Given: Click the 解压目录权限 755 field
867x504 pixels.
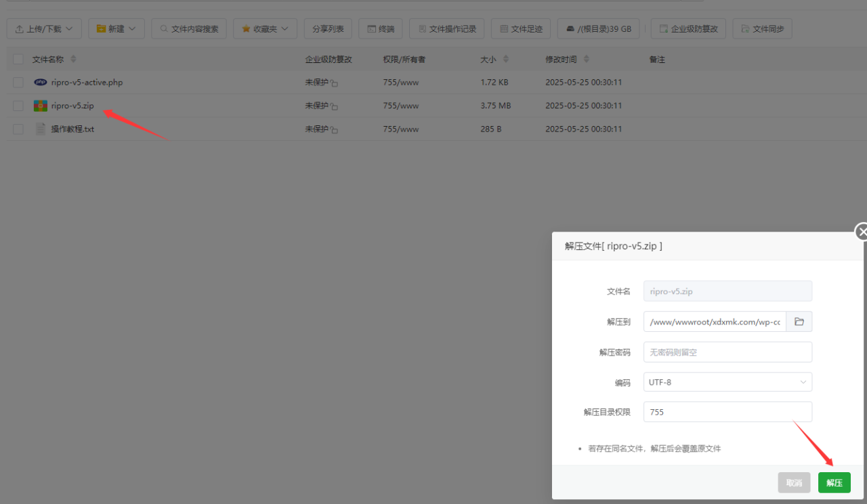Looking at the screenshot, I should click(x=727, y=412).
